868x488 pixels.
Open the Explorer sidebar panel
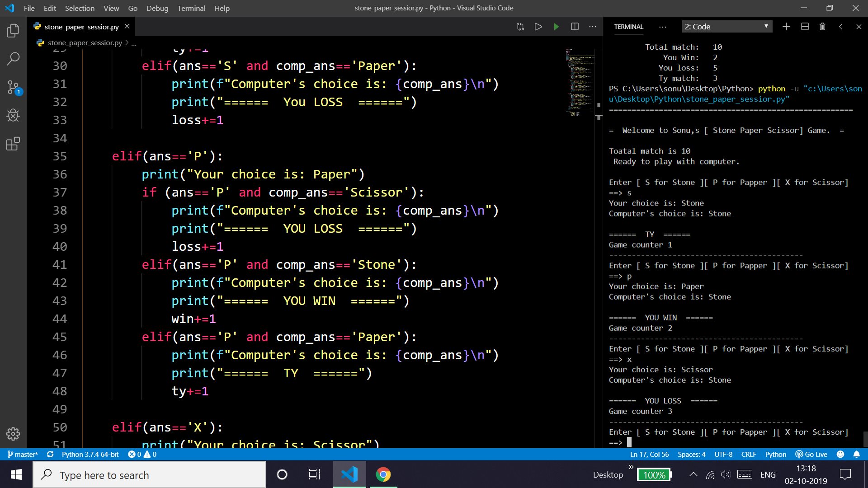(x=13, y=31)
